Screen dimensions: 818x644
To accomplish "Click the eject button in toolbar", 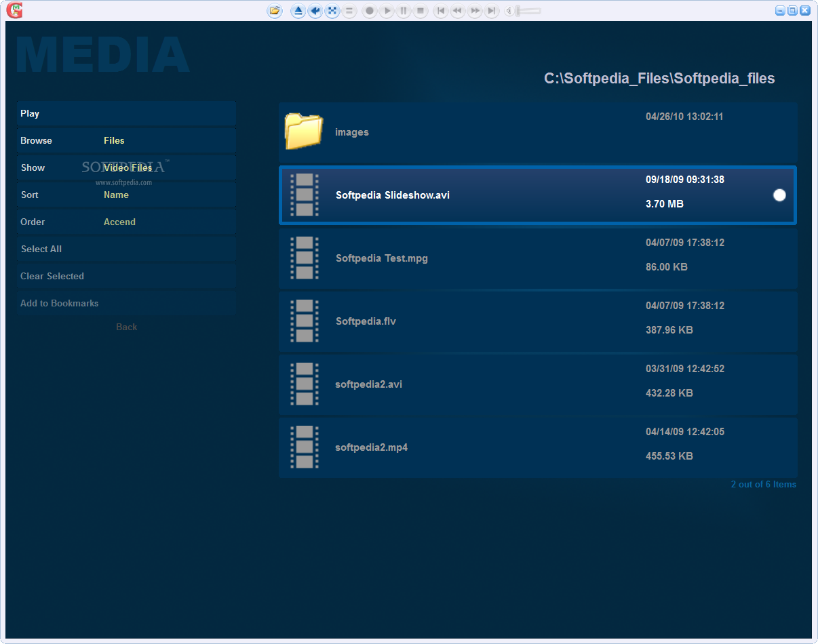I will [298, 11].
